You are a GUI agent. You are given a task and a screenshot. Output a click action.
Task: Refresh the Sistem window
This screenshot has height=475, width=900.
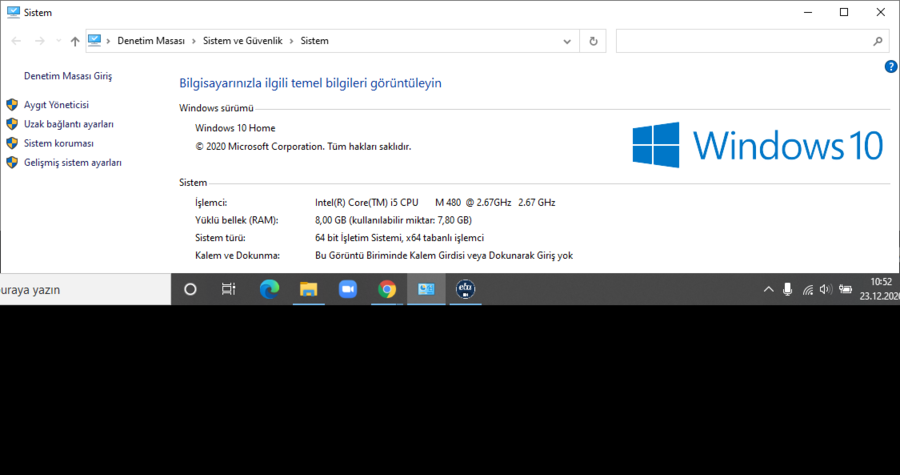(593, 41)
